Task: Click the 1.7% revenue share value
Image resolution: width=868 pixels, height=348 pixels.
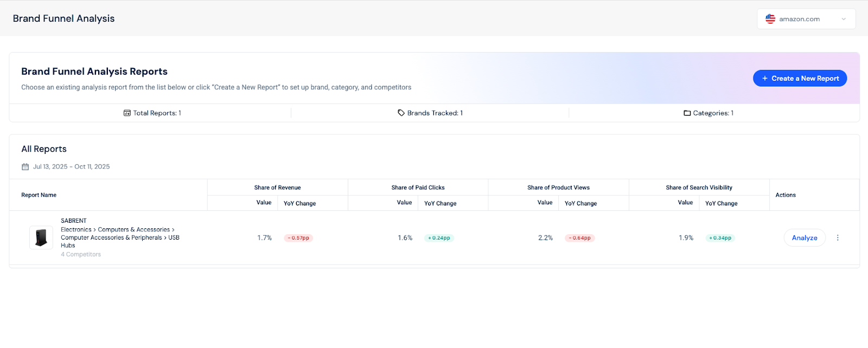Action: pos(265,238)
